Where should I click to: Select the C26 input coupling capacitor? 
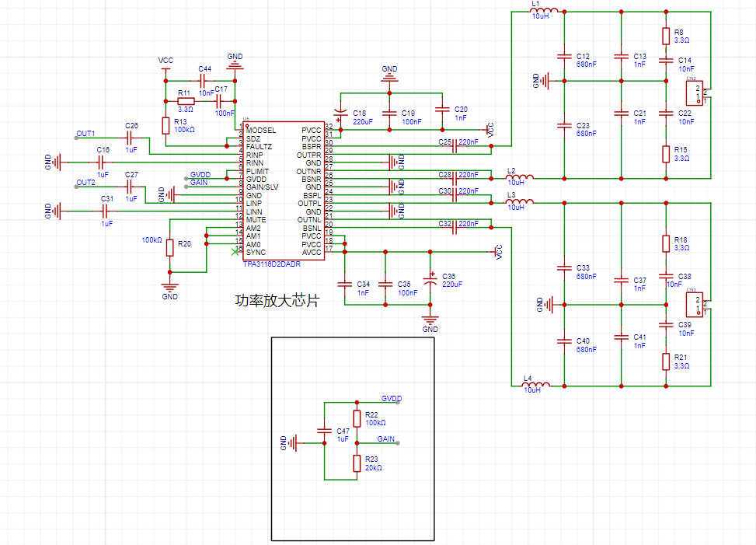[131, 137]
